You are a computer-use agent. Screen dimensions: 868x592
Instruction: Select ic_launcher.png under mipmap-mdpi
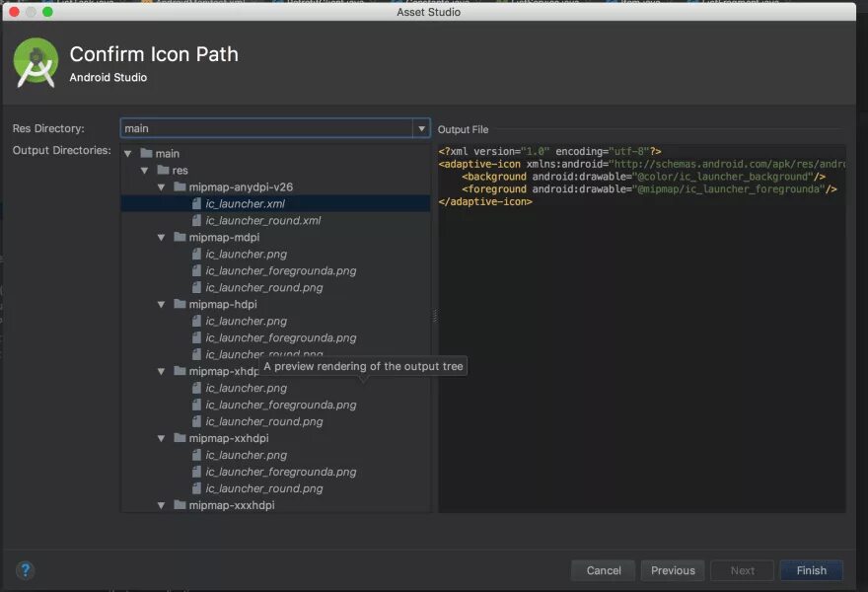(247, 255)
